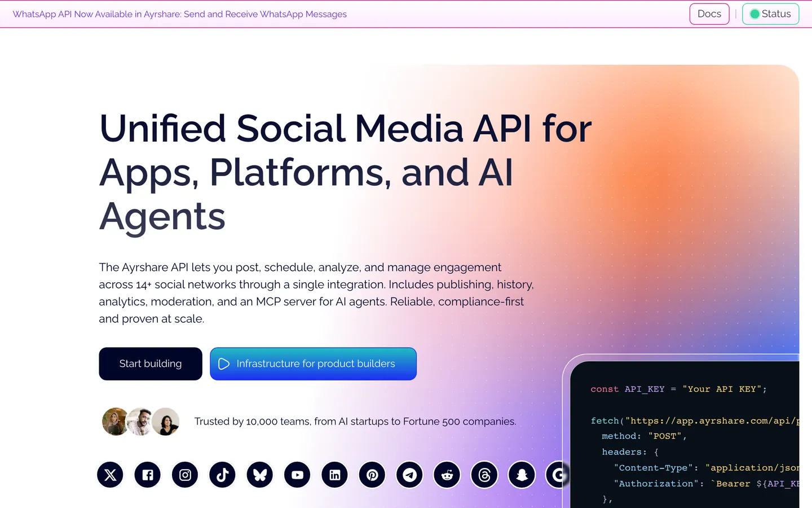Screen dimensions: 812x508
Task: Open the Status page
Action: click(x=770, y=14)
